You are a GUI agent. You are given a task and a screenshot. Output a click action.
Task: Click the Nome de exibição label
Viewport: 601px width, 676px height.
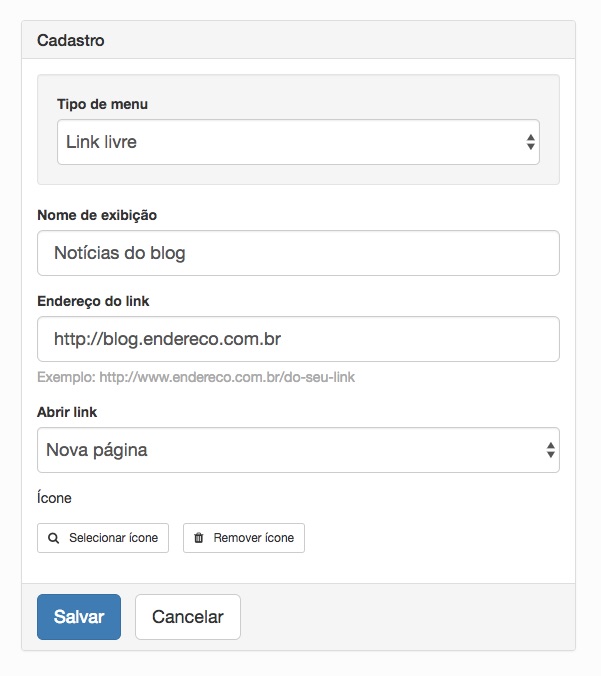(x=97, y=215)
